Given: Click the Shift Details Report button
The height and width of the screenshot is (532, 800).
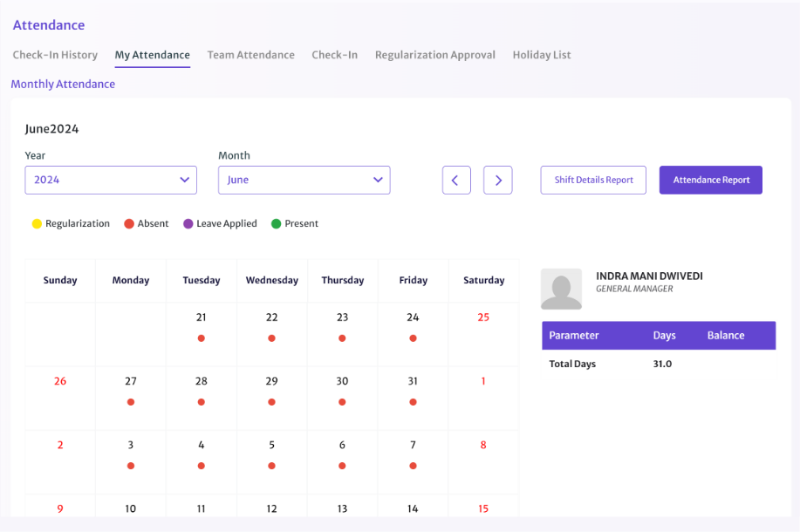Looking at the screenshot, I should pyautogui.click(x=593, y=180).
